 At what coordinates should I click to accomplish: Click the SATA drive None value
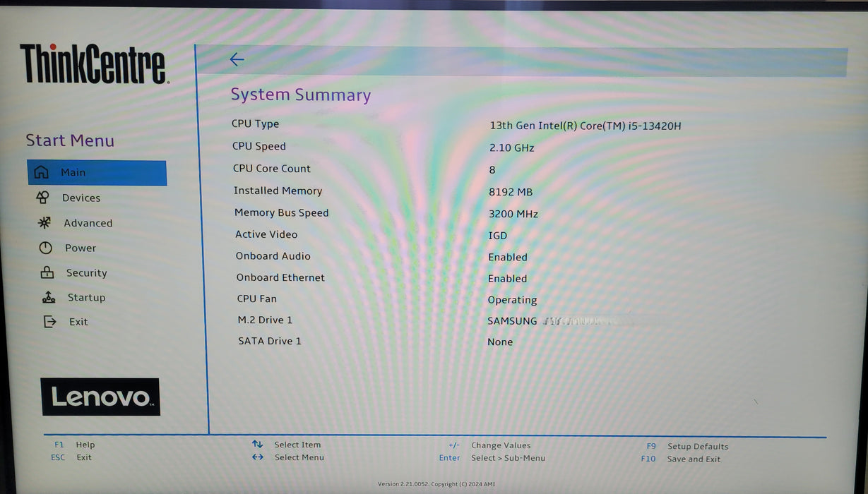click(x=500, y=342)
